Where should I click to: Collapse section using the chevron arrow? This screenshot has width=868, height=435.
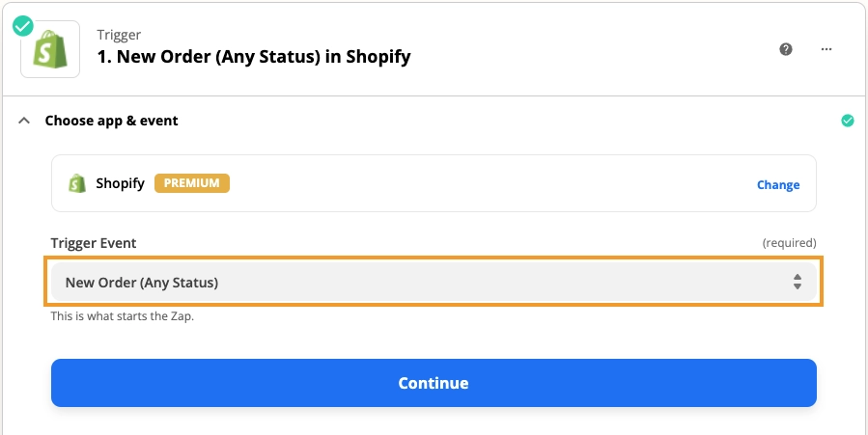click(x=24, y=120)
